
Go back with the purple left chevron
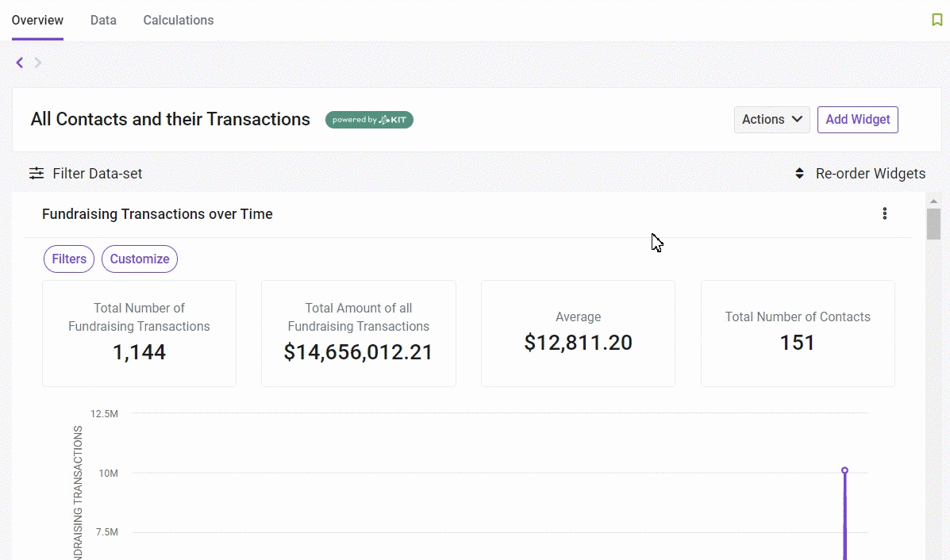[19, 63]
